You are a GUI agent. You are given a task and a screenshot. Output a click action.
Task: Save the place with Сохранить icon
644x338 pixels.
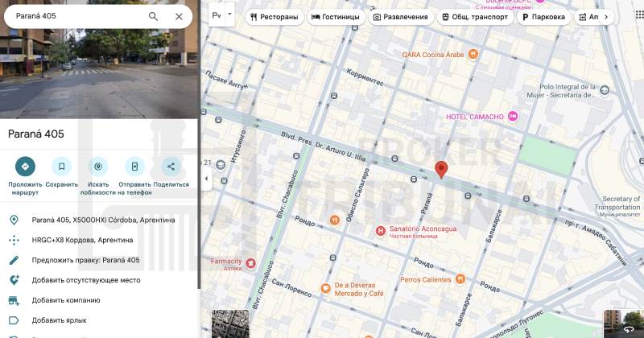[62, 167]
